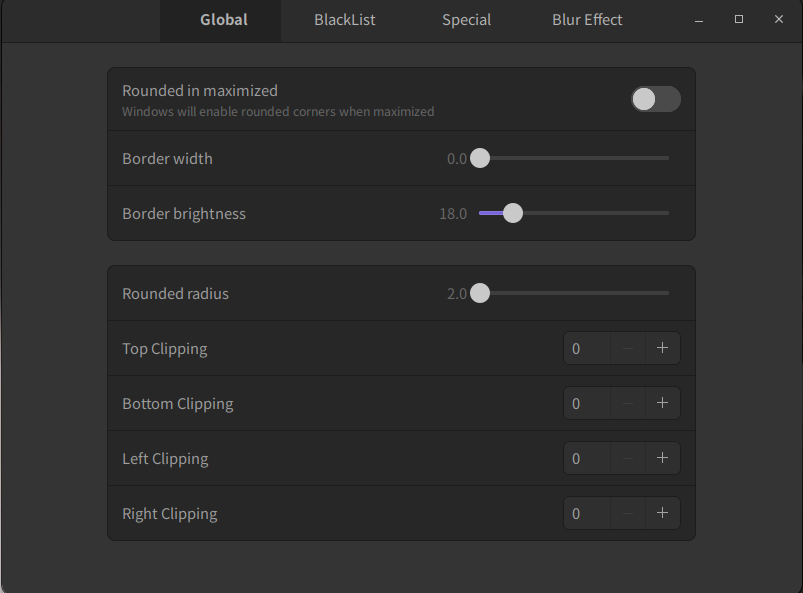Click the Rounded radius slider handle
This screenshot has width=803, height=593.
[480, 294]
